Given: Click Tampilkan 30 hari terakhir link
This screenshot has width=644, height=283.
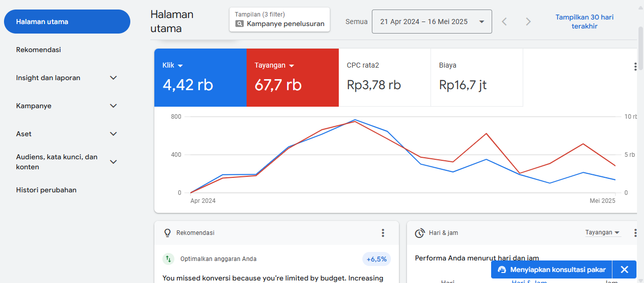Looking at the screenshot, I should [x=584, y=22].
